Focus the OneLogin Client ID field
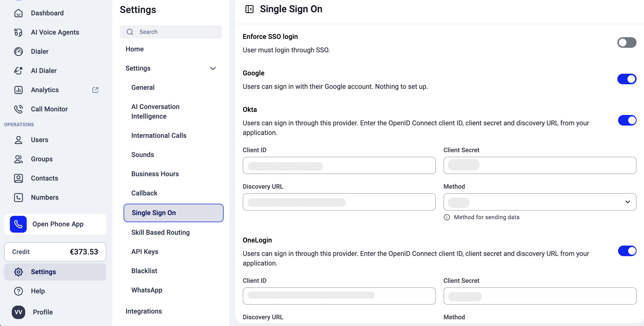The width and height of the screenshot is (644, 326). (339, 296)
